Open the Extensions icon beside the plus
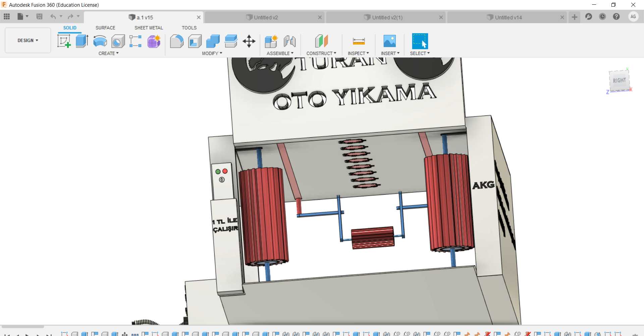Image resolution: width=644 pixels, height=336 pixels. (589, 16)
